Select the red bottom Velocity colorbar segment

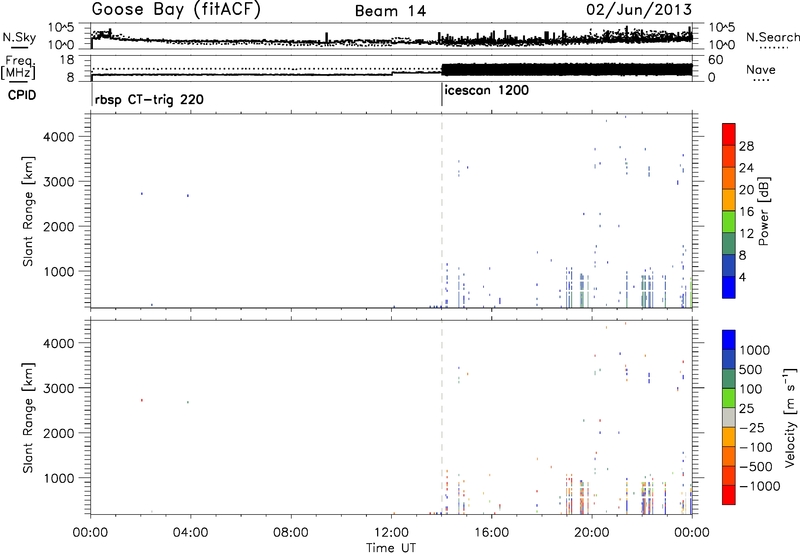coord(729,495)
